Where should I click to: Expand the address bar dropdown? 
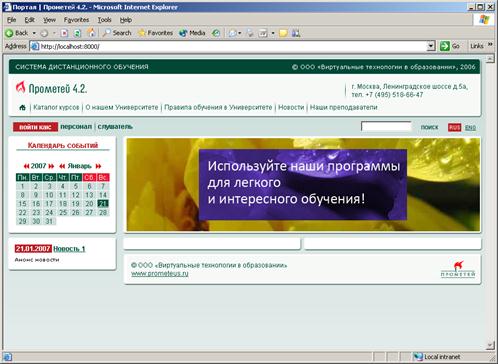(431, 46)
